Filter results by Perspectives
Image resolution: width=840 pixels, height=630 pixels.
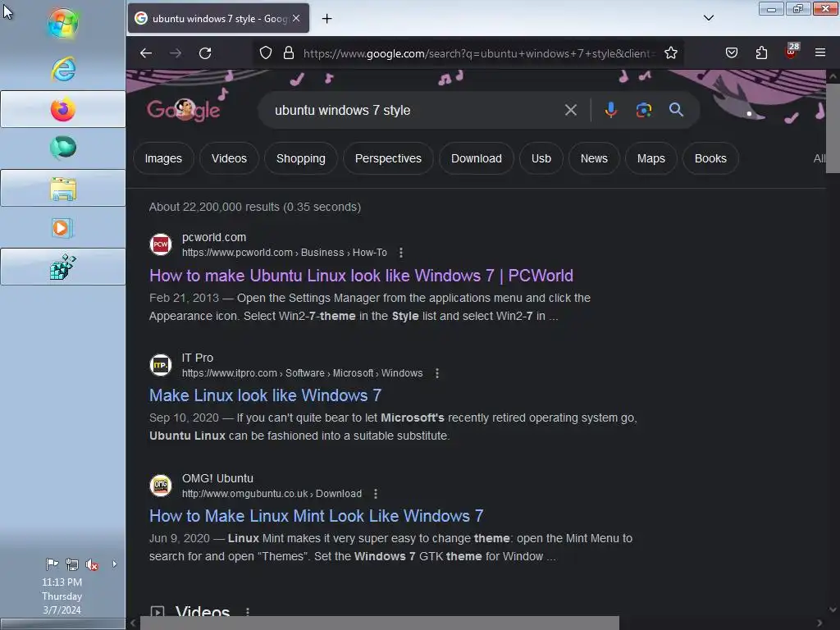(x=388, y=158)
